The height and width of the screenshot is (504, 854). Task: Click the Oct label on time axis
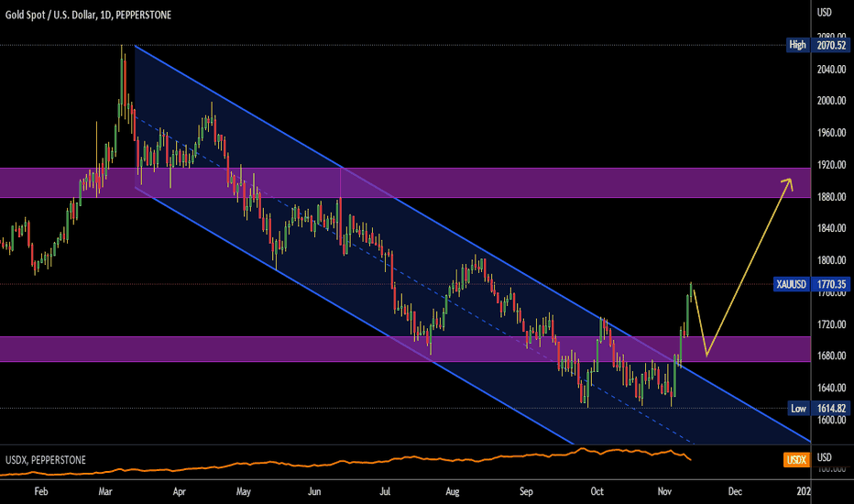tap(597, 491)
